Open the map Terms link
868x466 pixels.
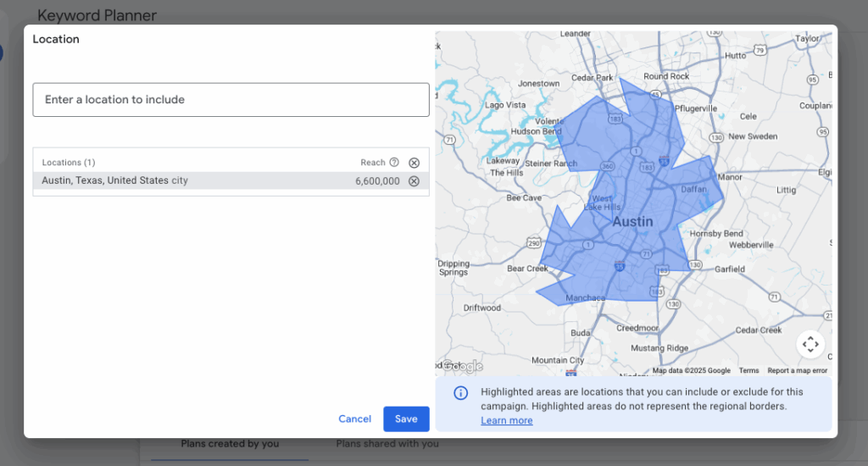click(748, 370)
